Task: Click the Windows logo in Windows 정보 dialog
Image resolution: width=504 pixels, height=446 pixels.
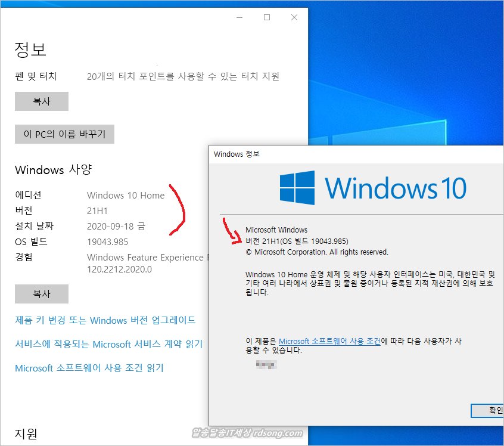Action: tap(297, 188)
